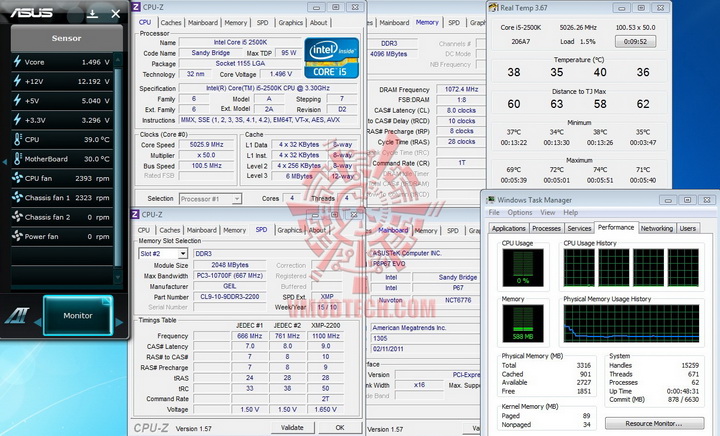Open Services tab in Task Manager
The height and width of the screenshot is (436, 720).
point(579,228)
